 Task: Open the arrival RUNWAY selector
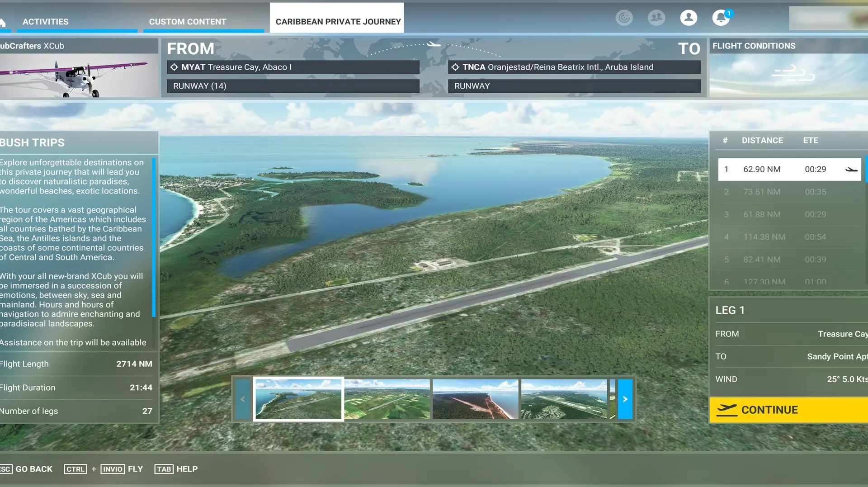(574, 86)
